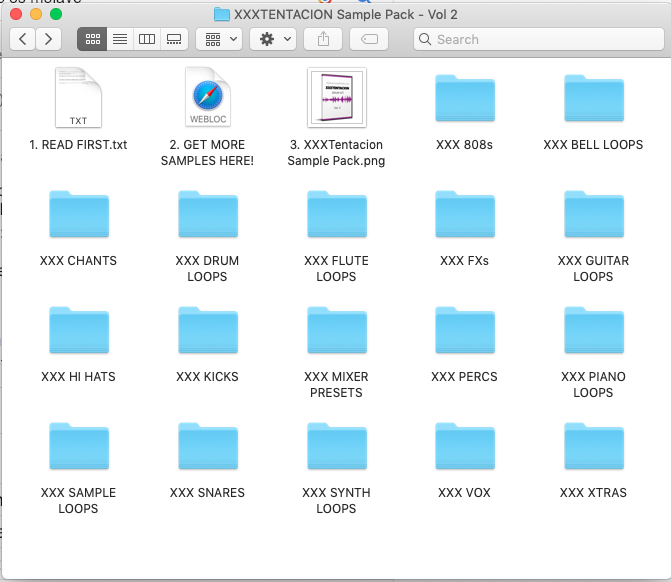Click the green full-screen window button

click(56, 14)
